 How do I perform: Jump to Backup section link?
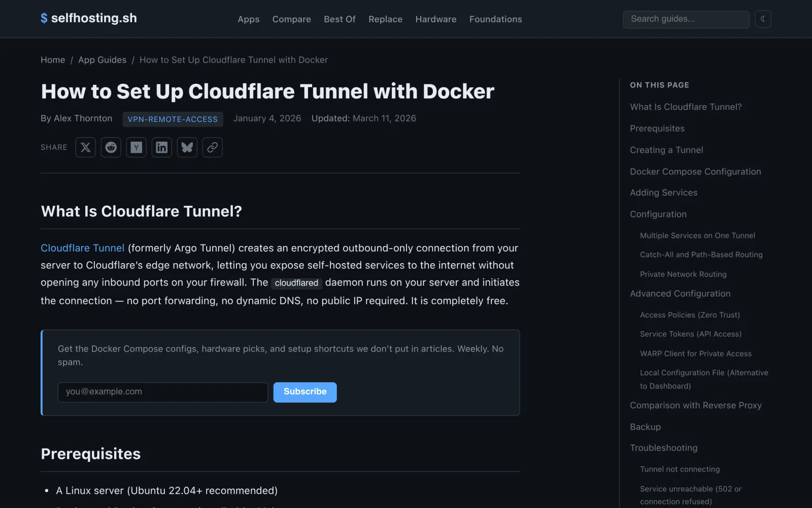pyautogui.click(x=645, y=427)
